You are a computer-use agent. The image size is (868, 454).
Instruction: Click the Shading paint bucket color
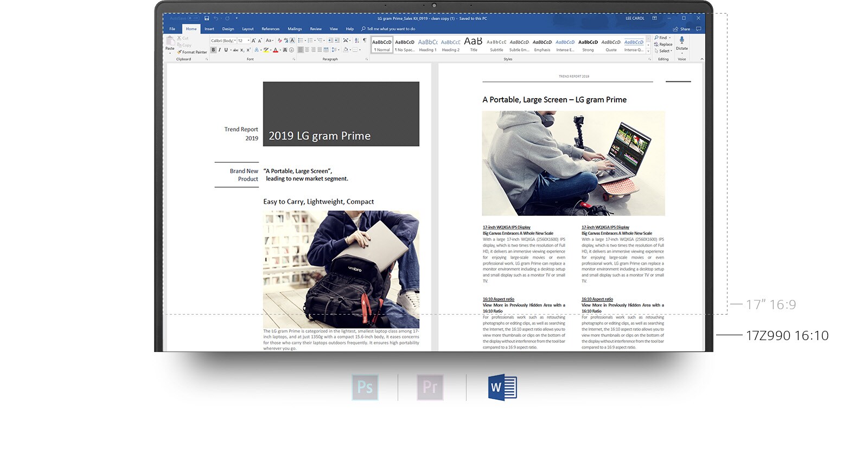coord(346,50)
